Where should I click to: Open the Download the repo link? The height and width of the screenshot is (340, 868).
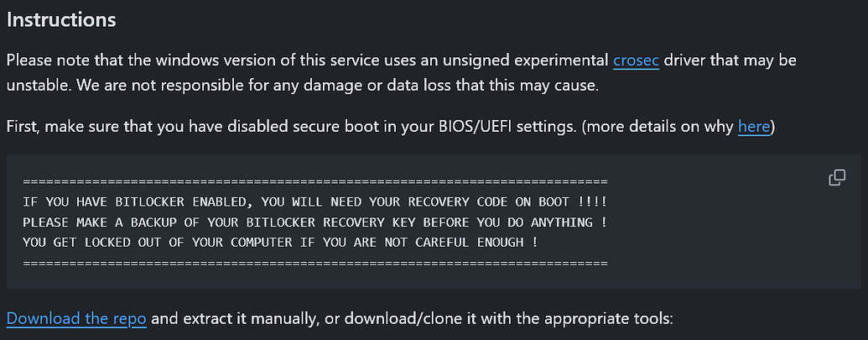click(76, 319)
